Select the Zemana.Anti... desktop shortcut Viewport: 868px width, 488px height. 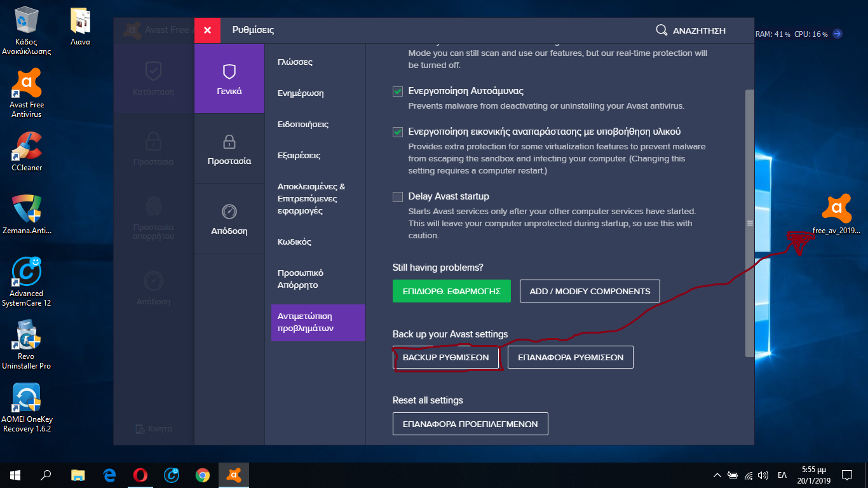tap(27, 214)
